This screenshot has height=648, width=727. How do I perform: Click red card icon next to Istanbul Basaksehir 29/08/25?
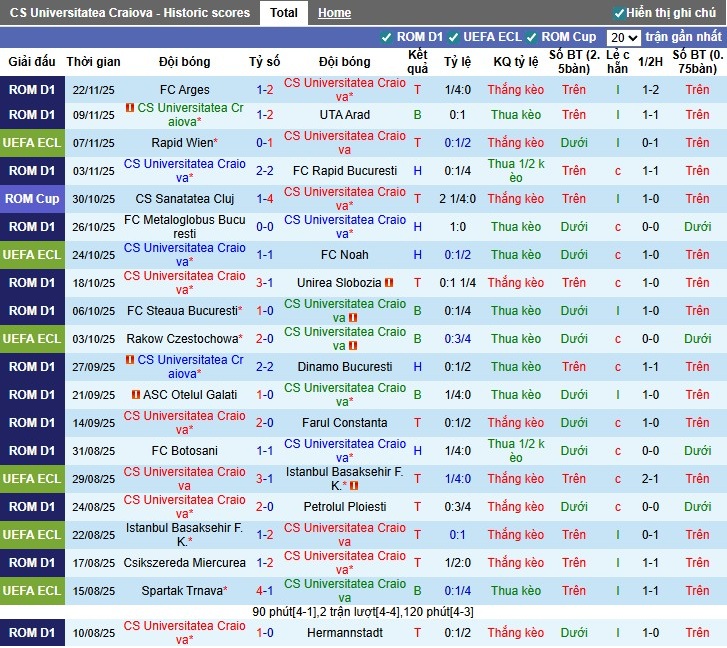pyautogui.click(x=354, y=486)
